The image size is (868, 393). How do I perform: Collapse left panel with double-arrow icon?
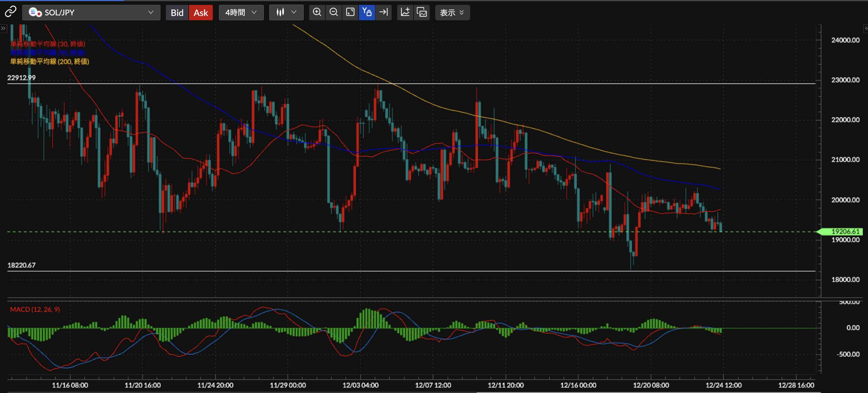point(3,28)
